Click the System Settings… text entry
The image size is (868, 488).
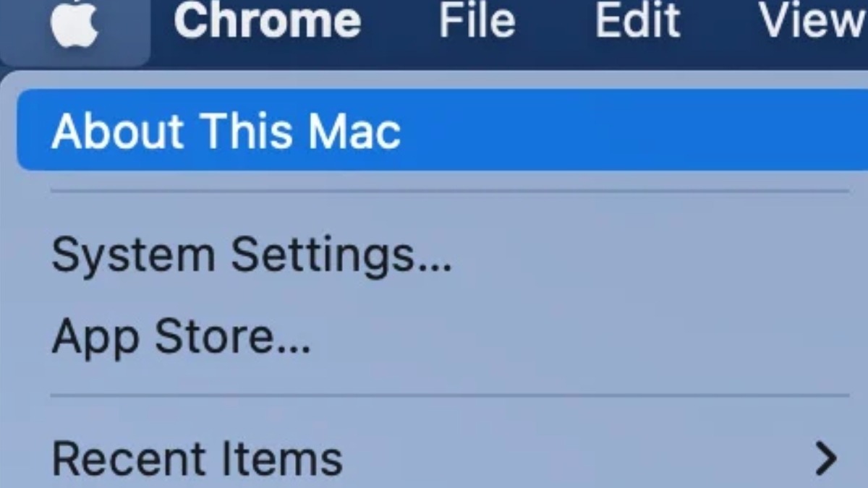(251, 254)
